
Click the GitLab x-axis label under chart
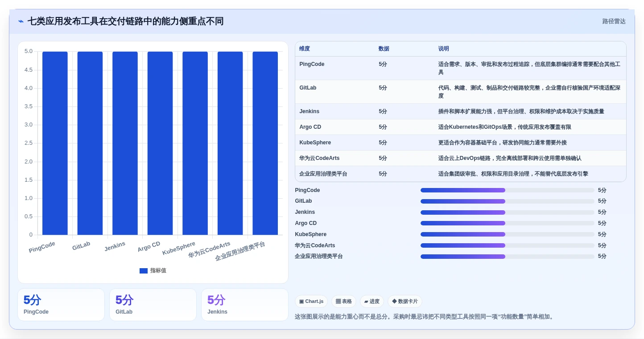point(81,246)
